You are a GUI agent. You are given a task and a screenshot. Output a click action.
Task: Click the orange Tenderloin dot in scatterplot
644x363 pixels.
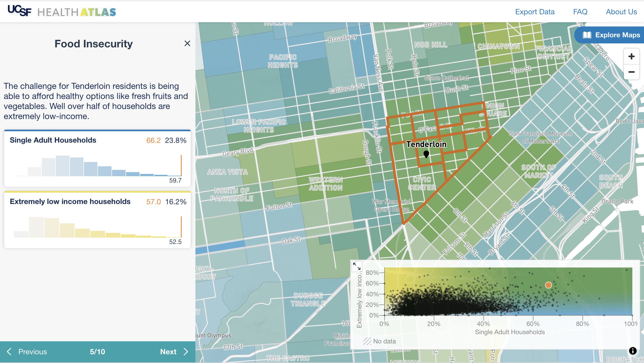click(x=548, y=285)
